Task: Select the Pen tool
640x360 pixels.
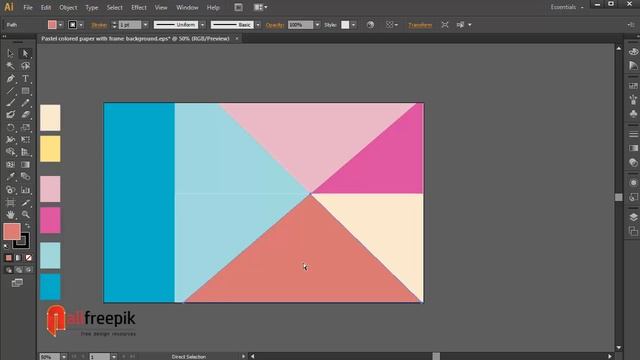Action: [11, 78]
